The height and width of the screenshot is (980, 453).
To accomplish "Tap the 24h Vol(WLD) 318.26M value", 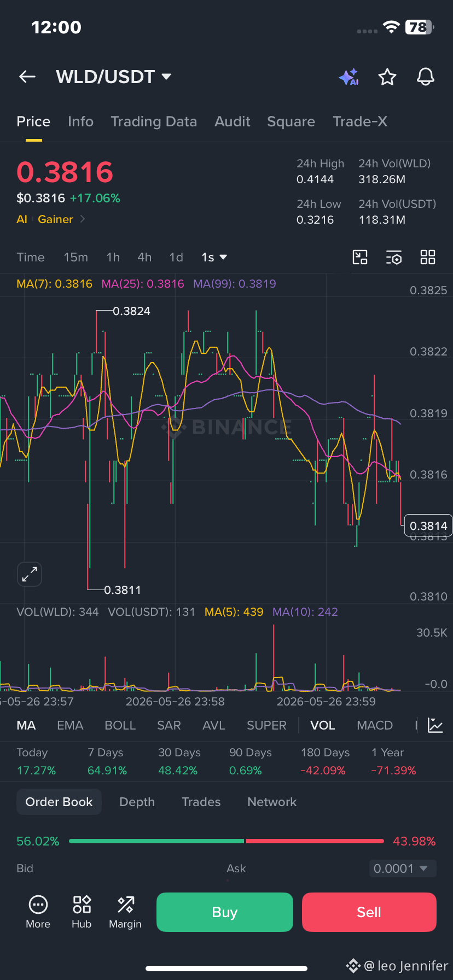I will click(382, 179).
